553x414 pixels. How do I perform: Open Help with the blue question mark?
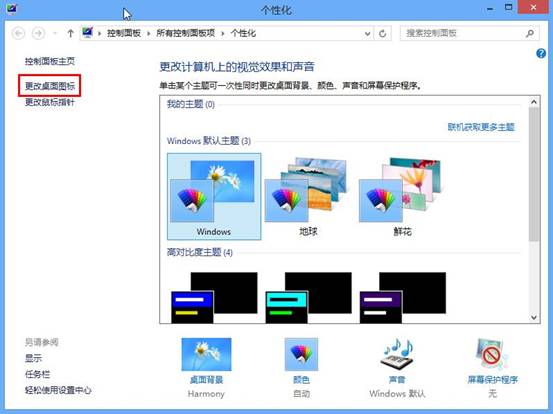click(541, 53)
